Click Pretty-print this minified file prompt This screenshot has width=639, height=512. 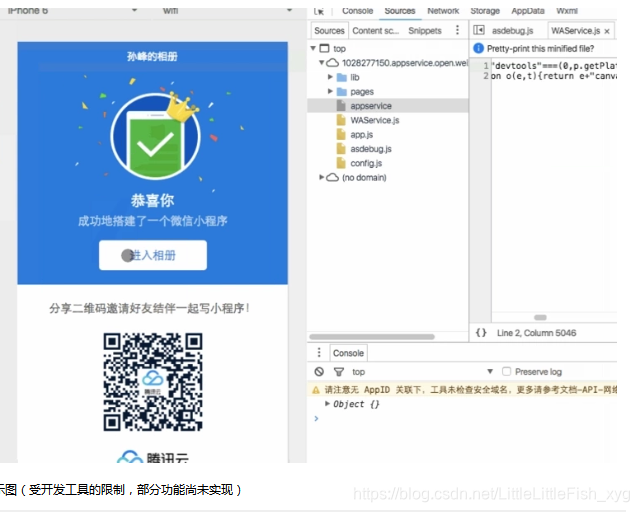pos(540,49)
